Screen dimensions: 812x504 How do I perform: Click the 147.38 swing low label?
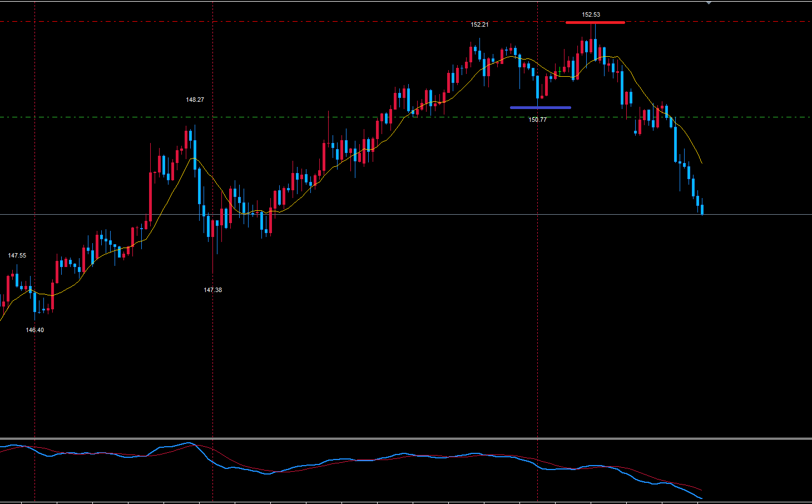[x=212, y=290]
